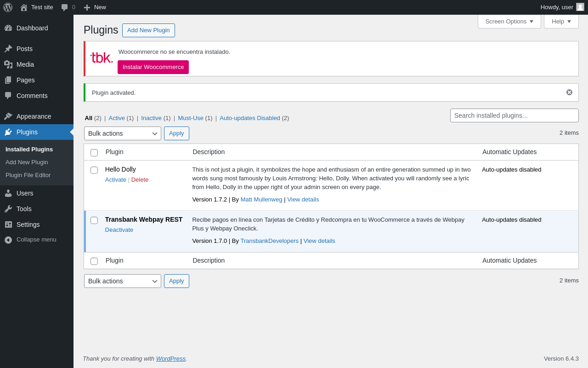
Task: Filter plugins by All
Action: point(89,118)
